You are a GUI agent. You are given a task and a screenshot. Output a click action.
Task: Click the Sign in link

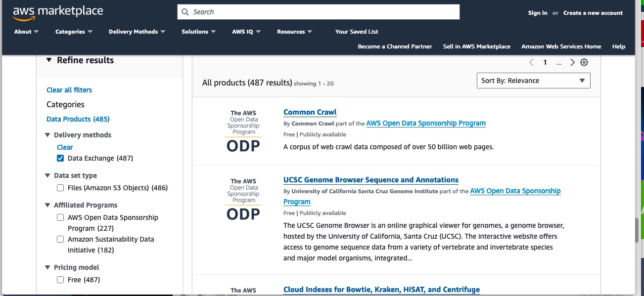[x=538, y=12]
